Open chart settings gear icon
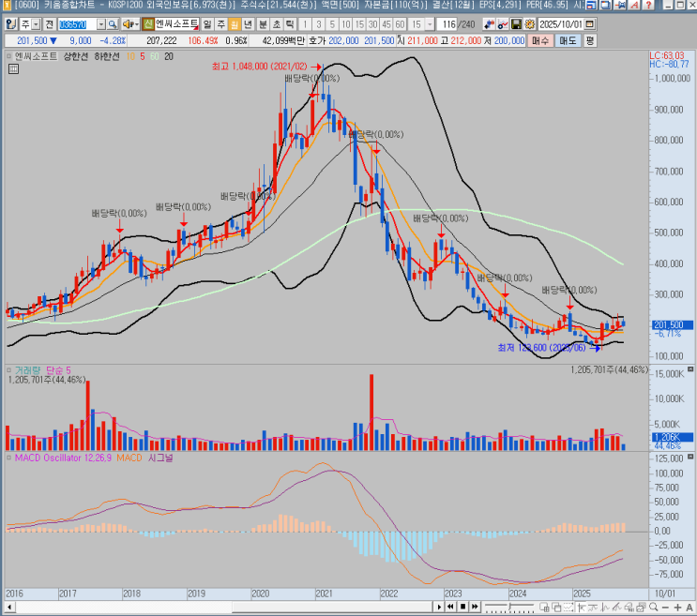Screen dimensions: 697x616 tap(530, 24)
